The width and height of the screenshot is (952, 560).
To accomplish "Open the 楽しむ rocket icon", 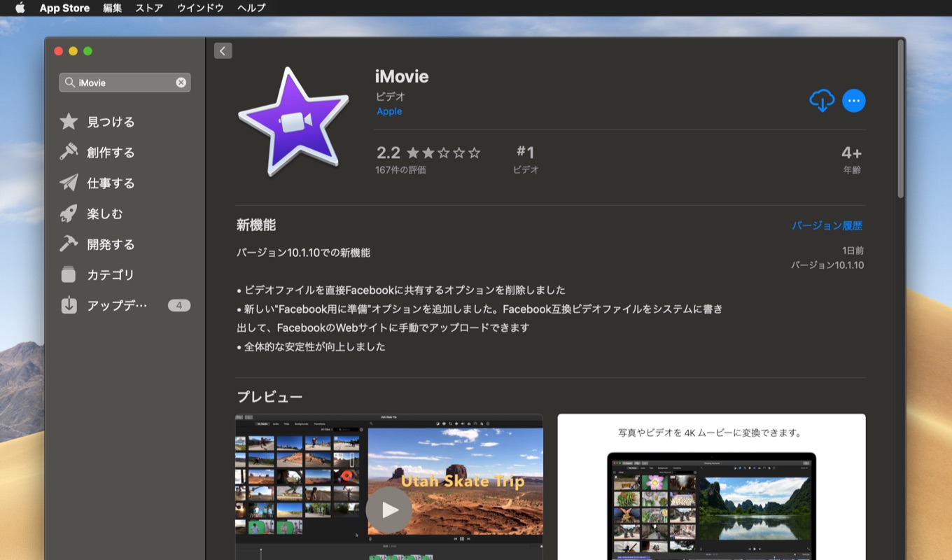I will [69, 213].
